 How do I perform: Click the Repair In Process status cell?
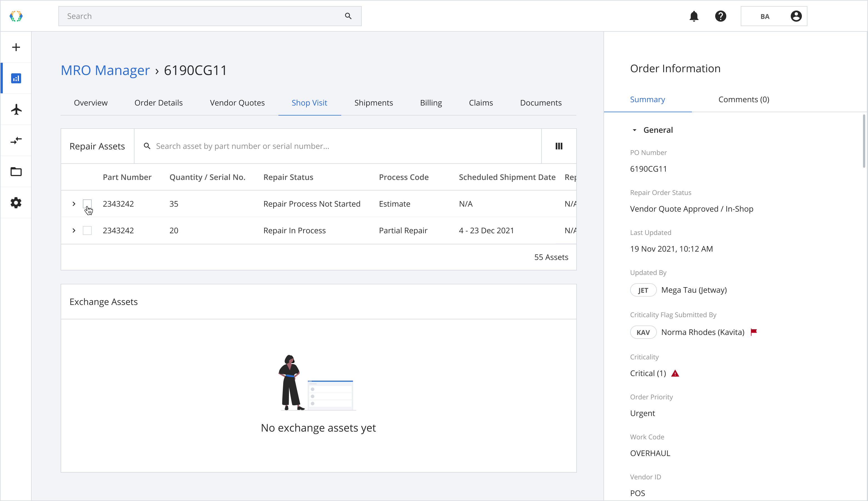coord(294,231)
